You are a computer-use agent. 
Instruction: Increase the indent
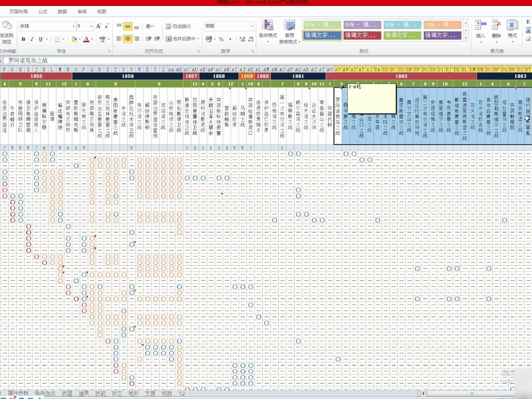(157, 39)
